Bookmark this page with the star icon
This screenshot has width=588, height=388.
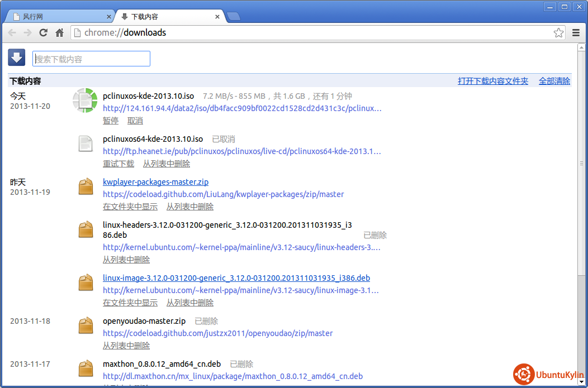pos(558,33)
